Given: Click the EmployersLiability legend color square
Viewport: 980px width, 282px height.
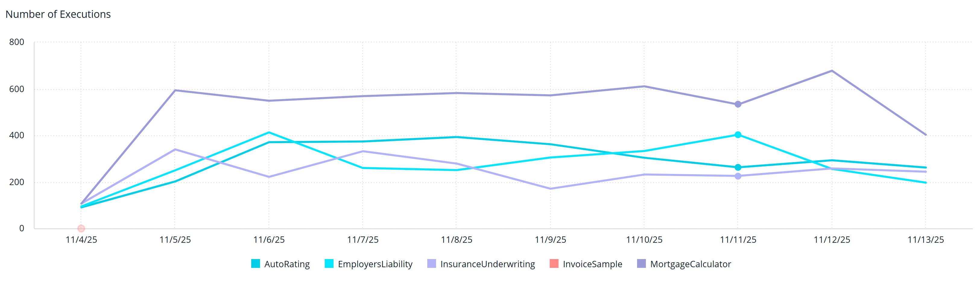Looking at the screenshot, I should (x=329, y=264).
